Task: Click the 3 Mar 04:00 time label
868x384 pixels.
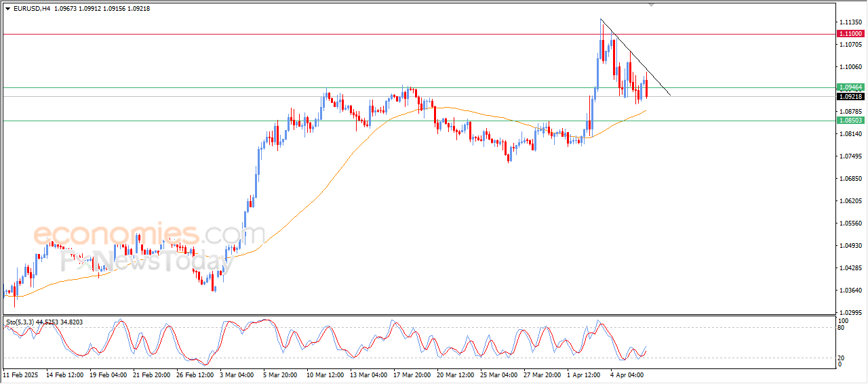Action: pos(238,374)
